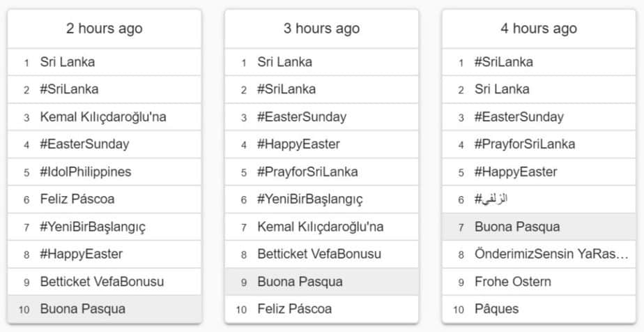Select the Arabic hashtag trend at rank 6

[x=539, y=199]
